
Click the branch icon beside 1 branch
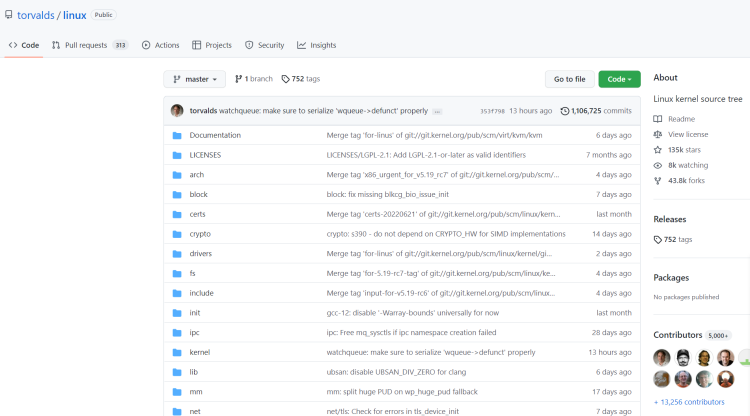coord(238,79)
